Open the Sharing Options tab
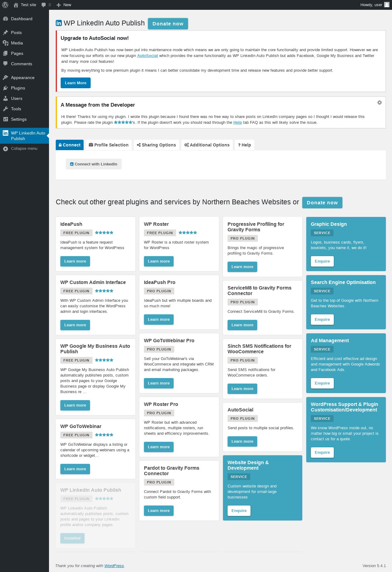Viewport: 392px width, 572px height. tap(156, 145)
